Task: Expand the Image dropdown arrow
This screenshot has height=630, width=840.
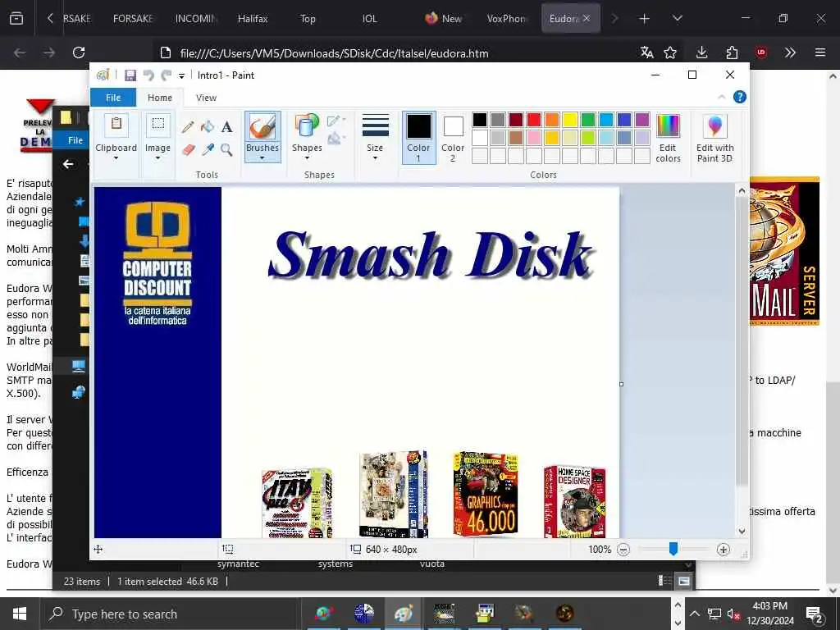Action: tap(157, 158)
